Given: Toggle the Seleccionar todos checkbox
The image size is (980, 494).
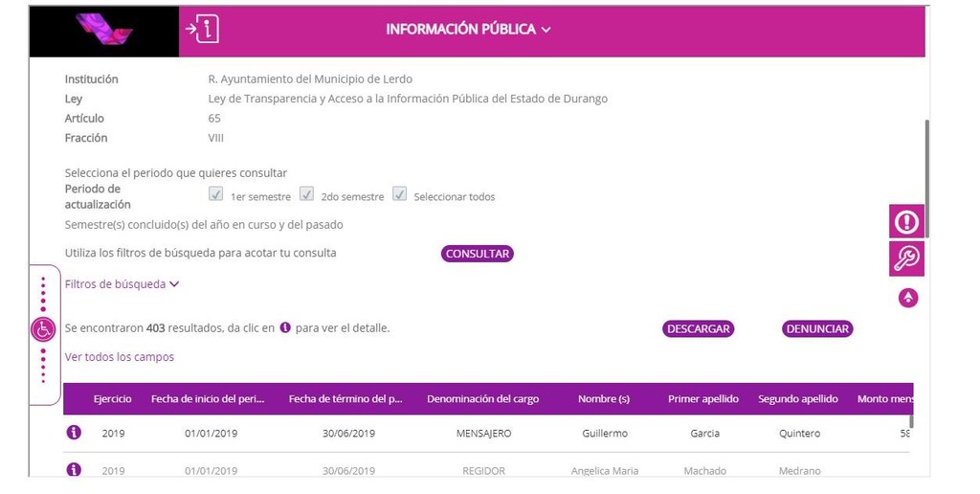Looking at the screenshot, I should coord(400,194).
